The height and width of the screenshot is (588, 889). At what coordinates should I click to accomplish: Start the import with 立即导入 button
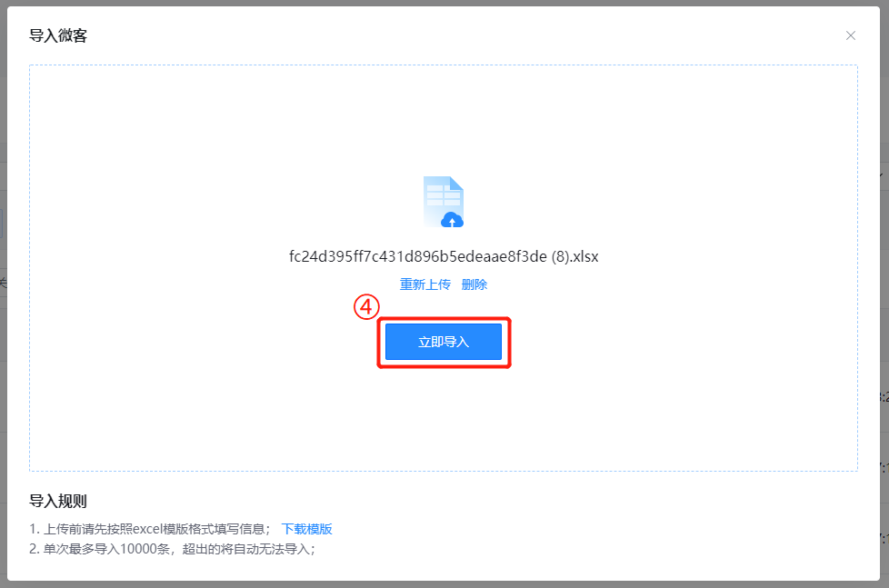(444, 342)
